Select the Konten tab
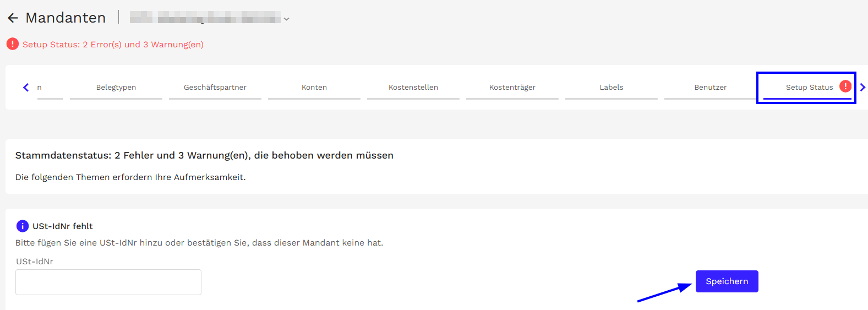The height and width of the screenshot is (310, 868). (314, 88)
